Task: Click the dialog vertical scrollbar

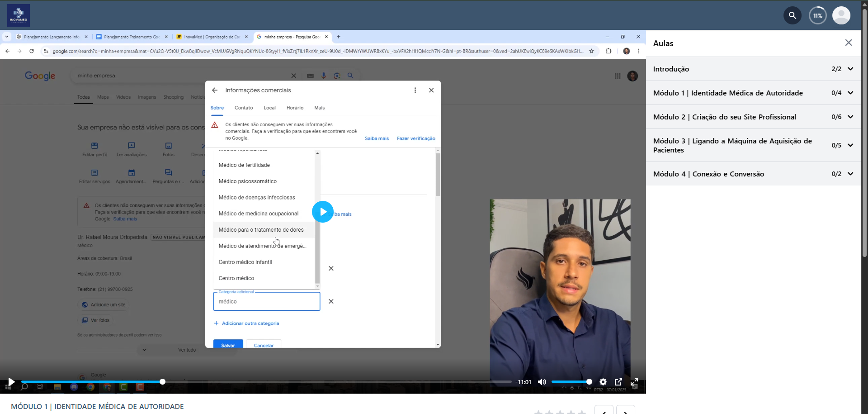Action: coord(438,174)
